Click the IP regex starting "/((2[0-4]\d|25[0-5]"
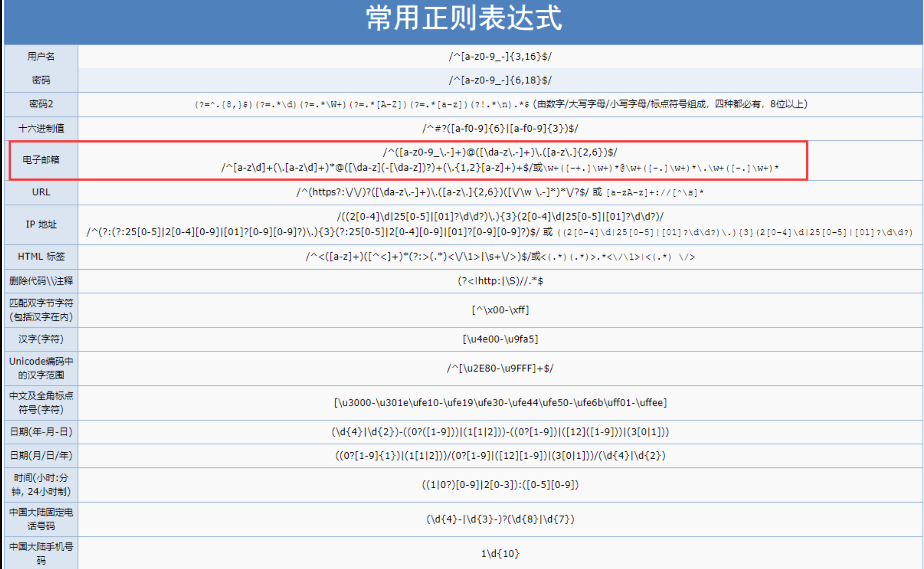924x569 pixels. [x=500, y=216]
